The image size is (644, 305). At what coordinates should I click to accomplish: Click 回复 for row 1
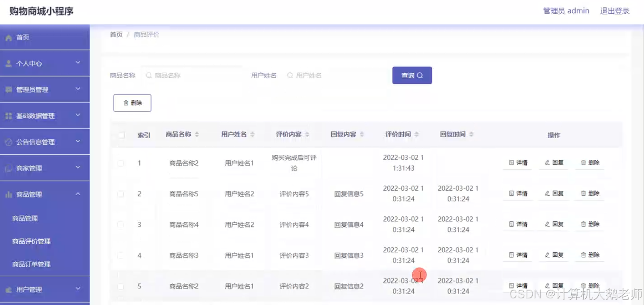click(554, 163)
